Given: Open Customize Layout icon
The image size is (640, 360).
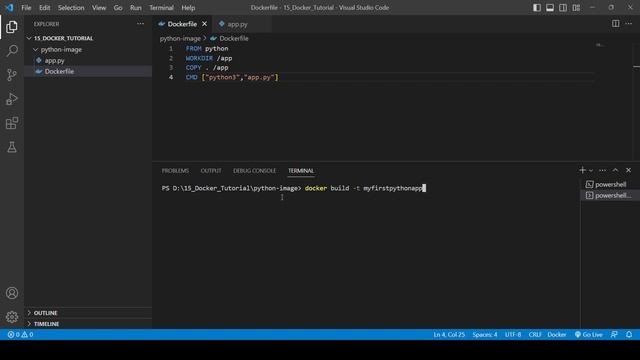Looking at the screenshot, I should point(576,7).
